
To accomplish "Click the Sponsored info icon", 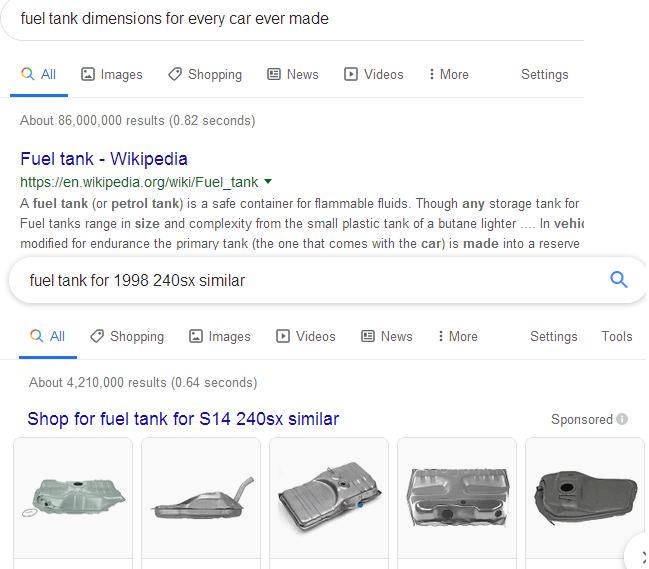I will click(x=622, y=419).
